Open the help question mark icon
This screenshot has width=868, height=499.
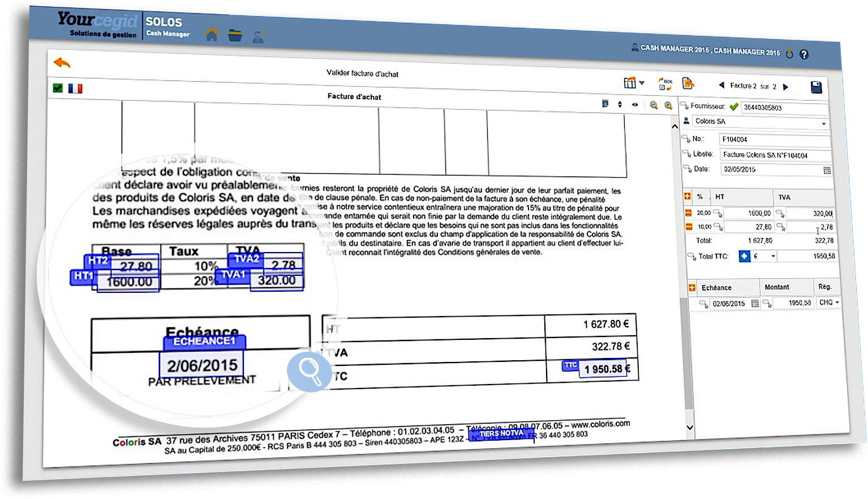coord(804,54)
